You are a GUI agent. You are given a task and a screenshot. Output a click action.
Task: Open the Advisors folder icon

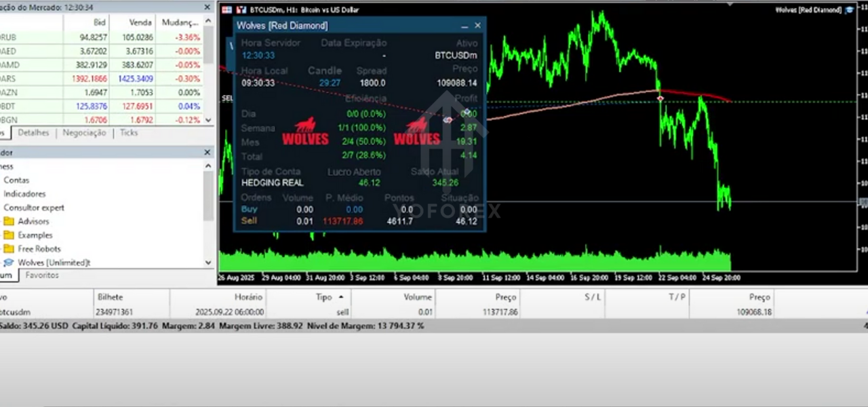(x=9, y=221)
